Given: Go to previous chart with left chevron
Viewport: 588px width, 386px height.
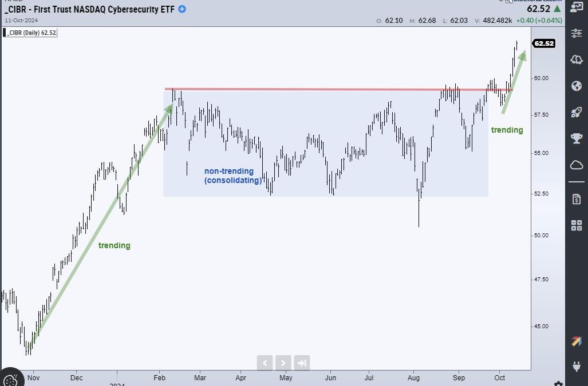Looking at the screenshot, I should (265, 363).
